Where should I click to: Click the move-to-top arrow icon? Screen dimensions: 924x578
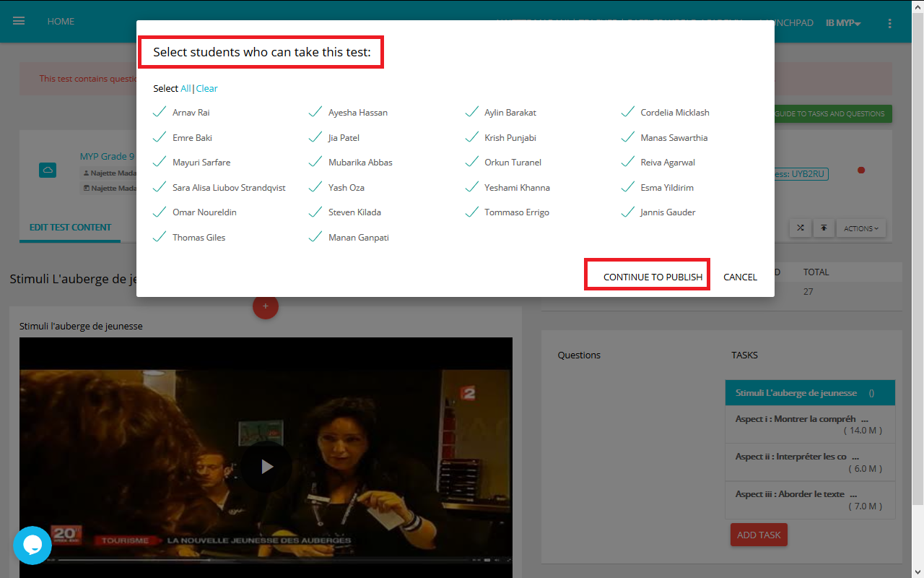(x=823, y=228)
